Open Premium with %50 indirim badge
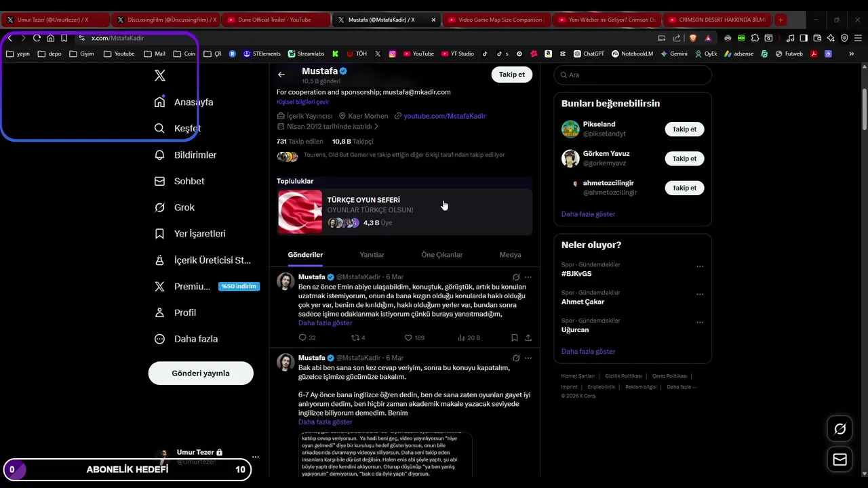Viewport: 868px width, 488px height. pos(207,286)
